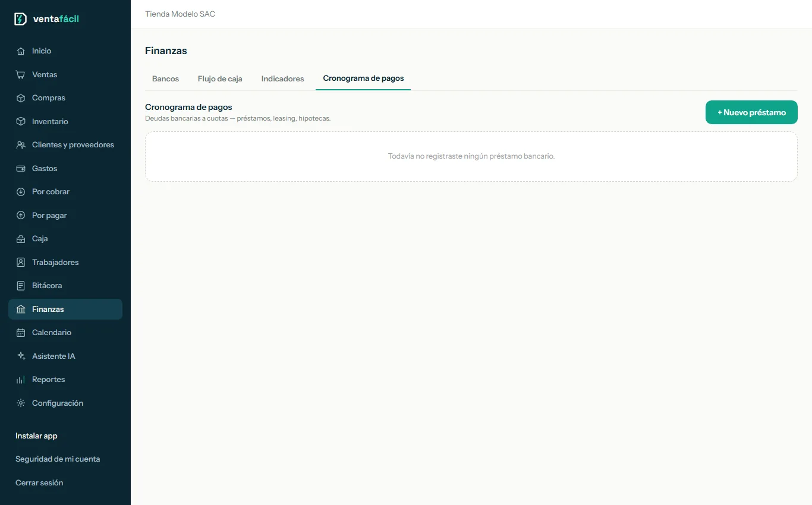Viewport: 812px width, 505px height.
Task: Click the 'Deudas bancarias a cuotas' subtitle
Action: pyautogui.click(x=238, y=118)
